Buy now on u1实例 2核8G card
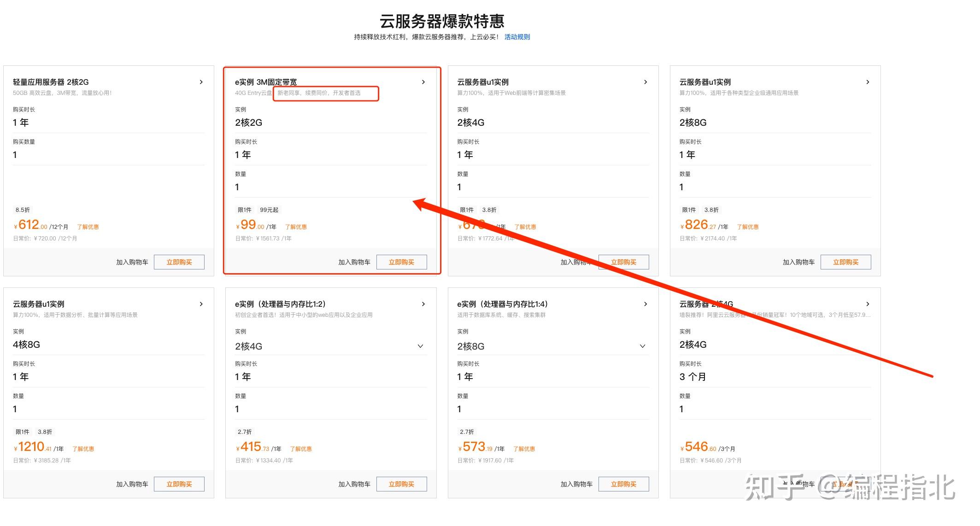This screenshot has width=980, height=526. point(846,262)
